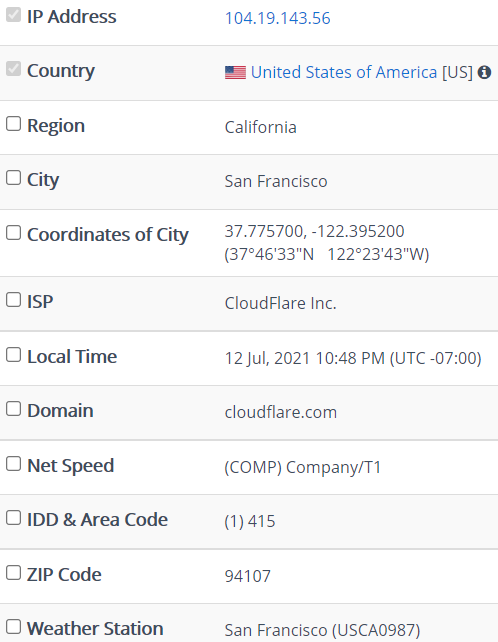The width and height of the screenshot is (498, 642).
Task: Tick the Coordinates of City checkbox
Action: 14,233
